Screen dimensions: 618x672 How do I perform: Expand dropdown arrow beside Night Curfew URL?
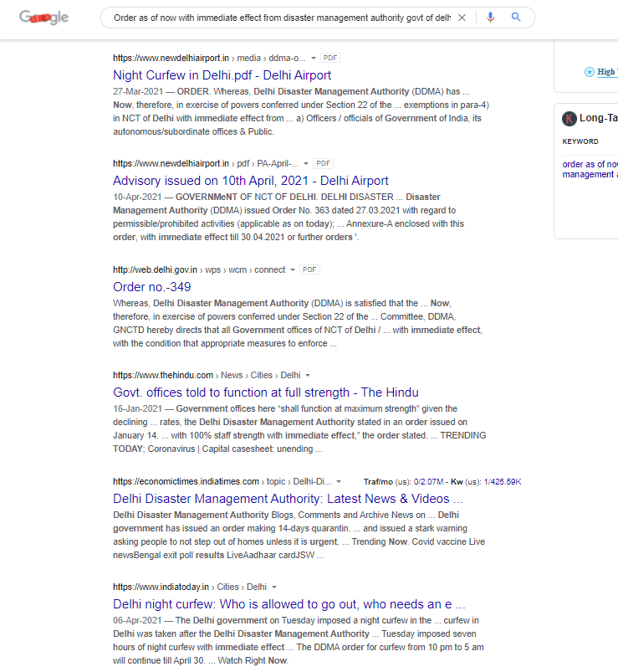(x=313, y=59)
